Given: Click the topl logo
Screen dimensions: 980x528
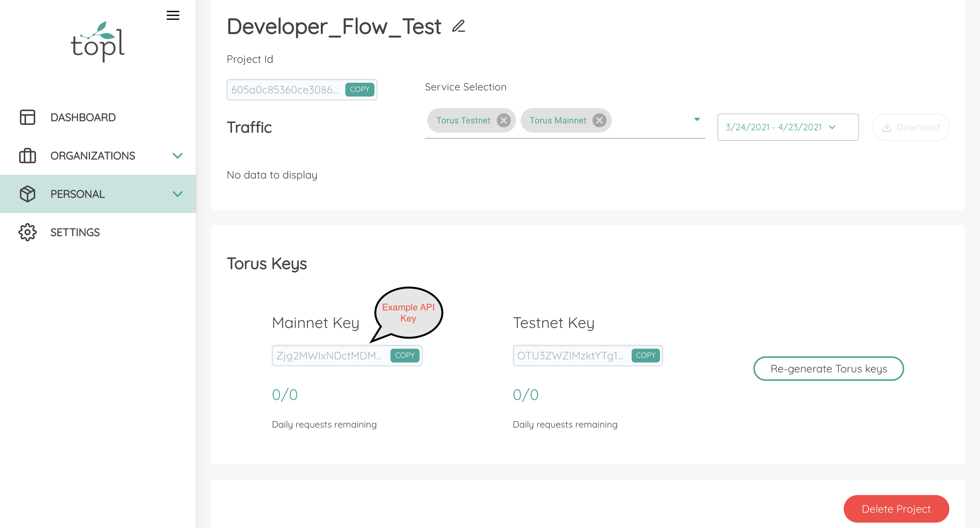Looking at the screenshot, I should (x=98, y=42).
